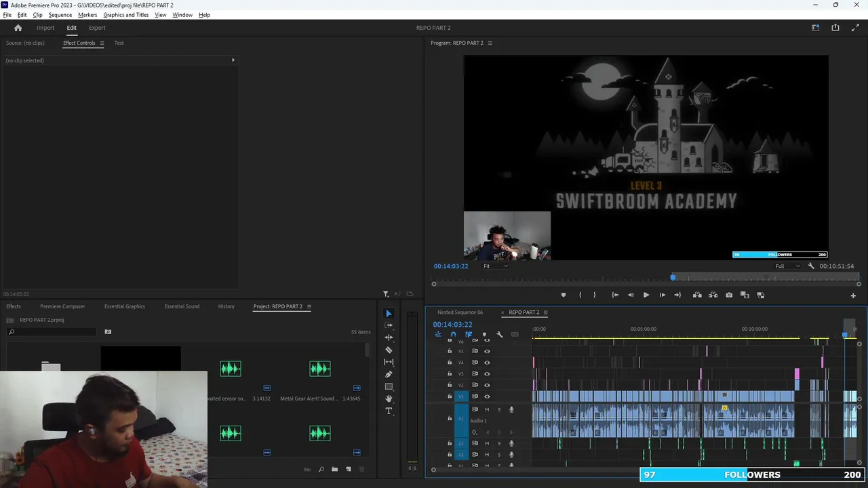This screenshot has width=868, height=488.
Task: Go to In point
Action: (x=614, y=295)
